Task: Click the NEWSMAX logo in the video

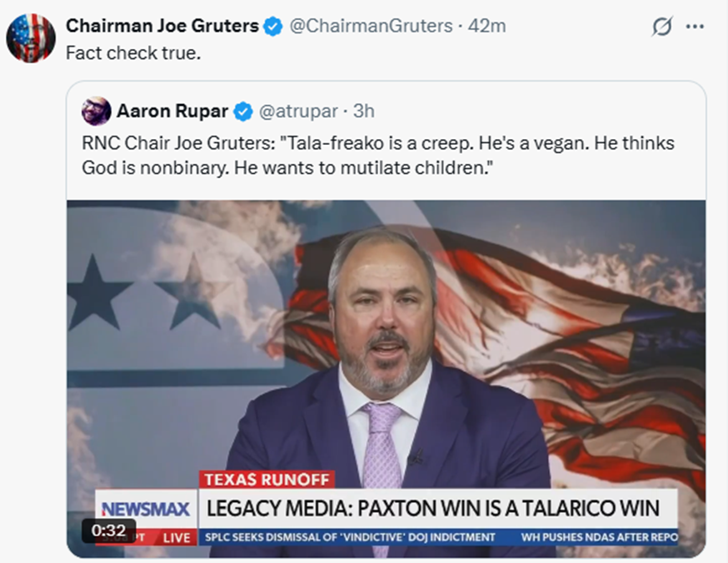Action: (146, 509)
